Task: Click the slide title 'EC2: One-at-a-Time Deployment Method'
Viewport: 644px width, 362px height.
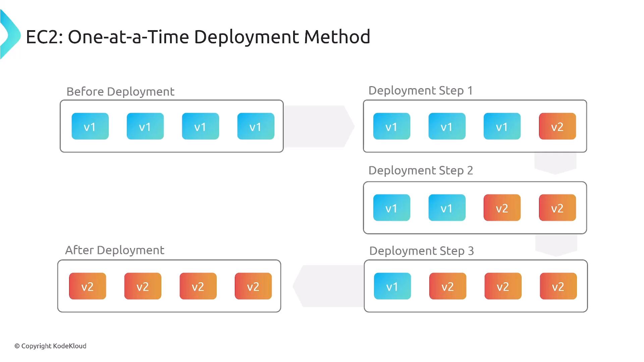Action: pyautogui.click(x=198, y=37)
